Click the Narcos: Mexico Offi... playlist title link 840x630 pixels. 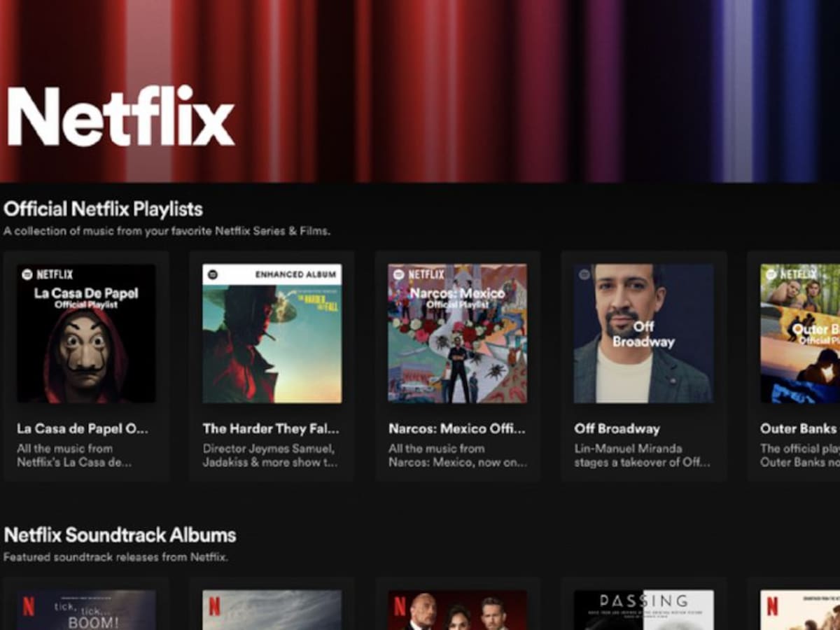pyautogui.click(x=457, y=428)
